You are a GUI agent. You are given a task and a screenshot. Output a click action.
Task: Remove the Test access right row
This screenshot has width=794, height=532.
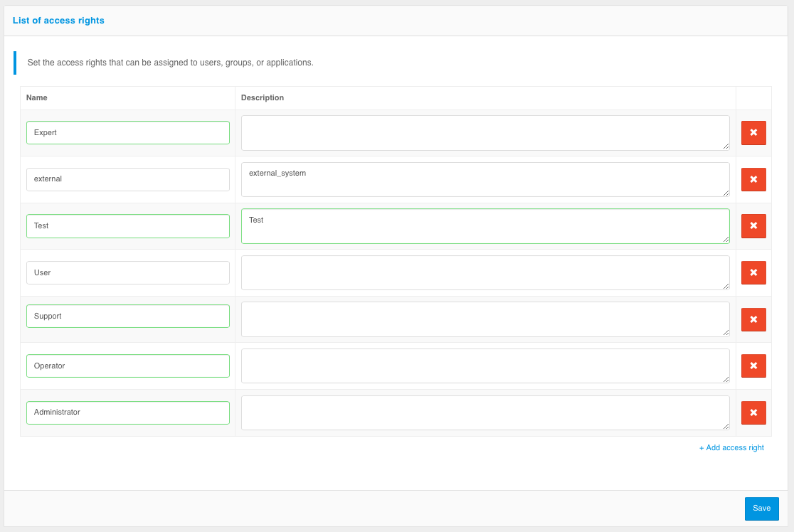753,225
